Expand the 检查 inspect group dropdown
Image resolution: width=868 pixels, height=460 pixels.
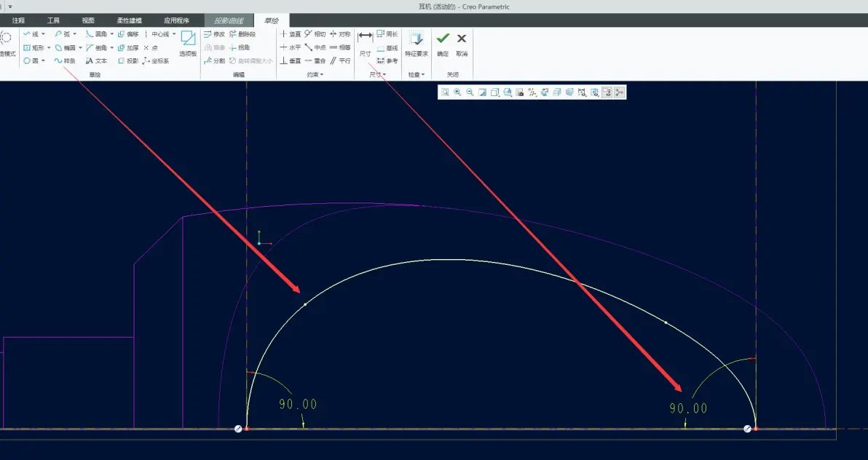417,75
